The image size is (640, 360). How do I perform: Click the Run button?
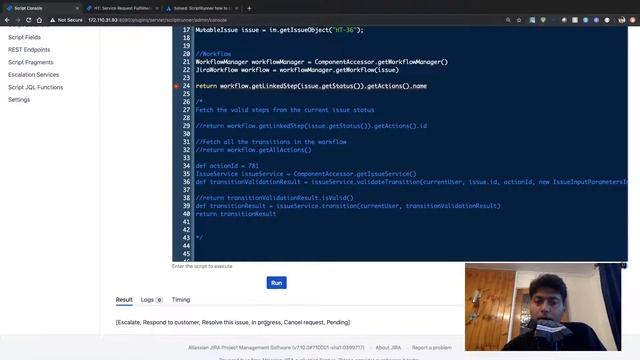point(277,283)
